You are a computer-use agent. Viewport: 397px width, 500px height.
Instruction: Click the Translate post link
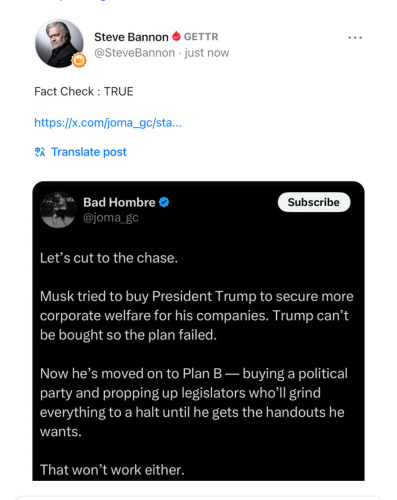pos(89,152)
